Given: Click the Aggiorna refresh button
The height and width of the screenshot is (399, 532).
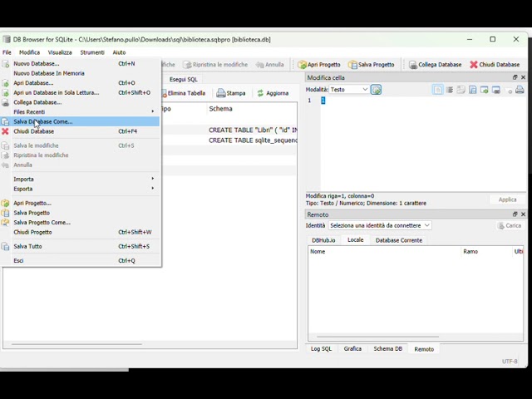Looking at the screenshot, I should click(x=273, y=93).
